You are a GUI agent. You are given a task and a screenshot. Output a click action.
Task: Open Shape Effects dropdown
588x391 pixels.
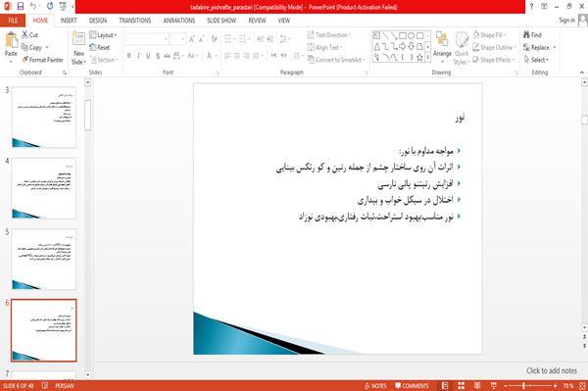tap(494, 60)
